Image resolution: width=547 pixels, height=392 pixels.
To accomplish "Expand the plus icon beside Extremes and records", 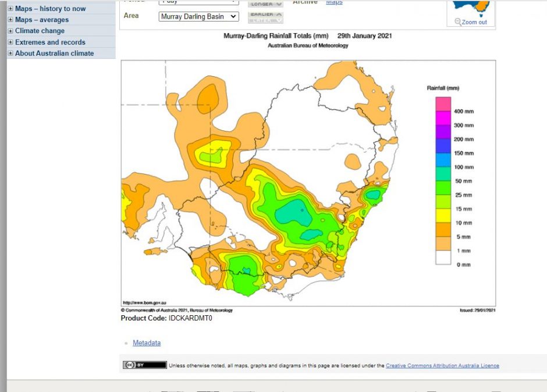I will point(10,42).
